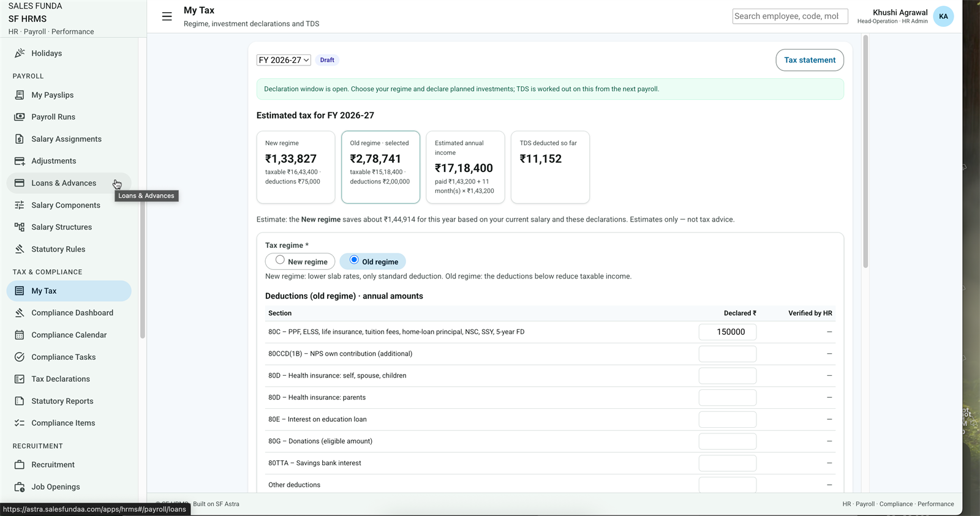980x516 pixels.
Task: Toggle the hamburger menu icon
Action: [x=167, y=17]
